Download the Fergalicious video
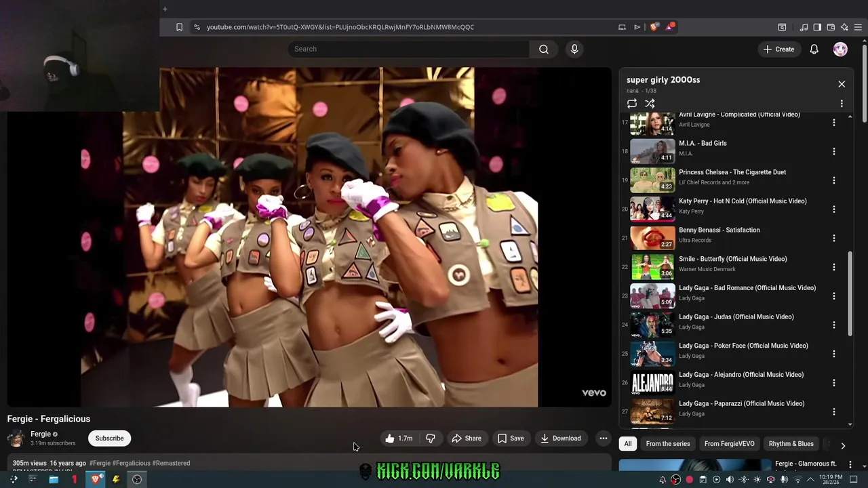Screen dimensions: 868x488 561,439
